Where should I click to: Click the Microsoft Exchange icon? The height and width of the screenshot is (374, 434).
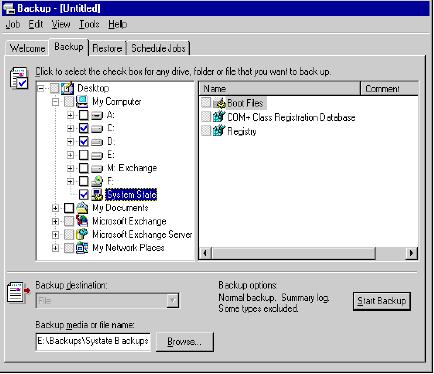pos(82,221)
